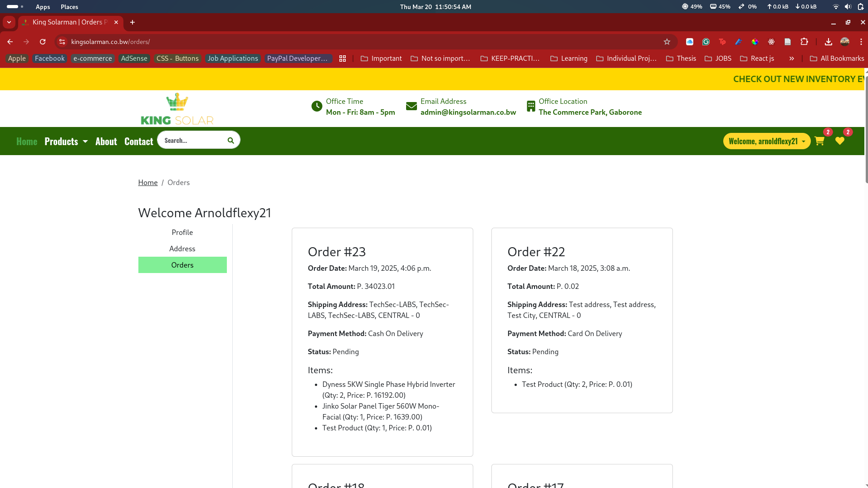Open the Contact page link
868x488 pixels.
[x=138, y=142]
